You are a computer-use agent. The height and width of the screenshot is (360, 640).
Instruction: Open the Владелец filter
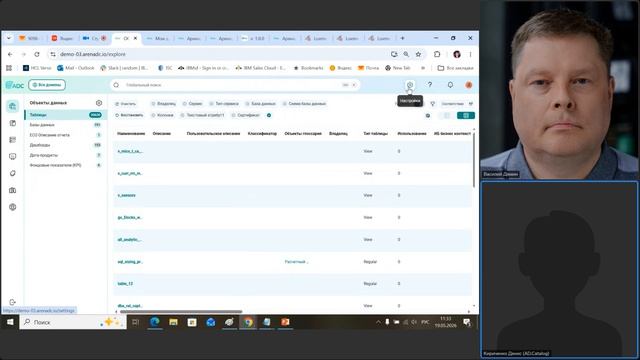click(164, 104)
